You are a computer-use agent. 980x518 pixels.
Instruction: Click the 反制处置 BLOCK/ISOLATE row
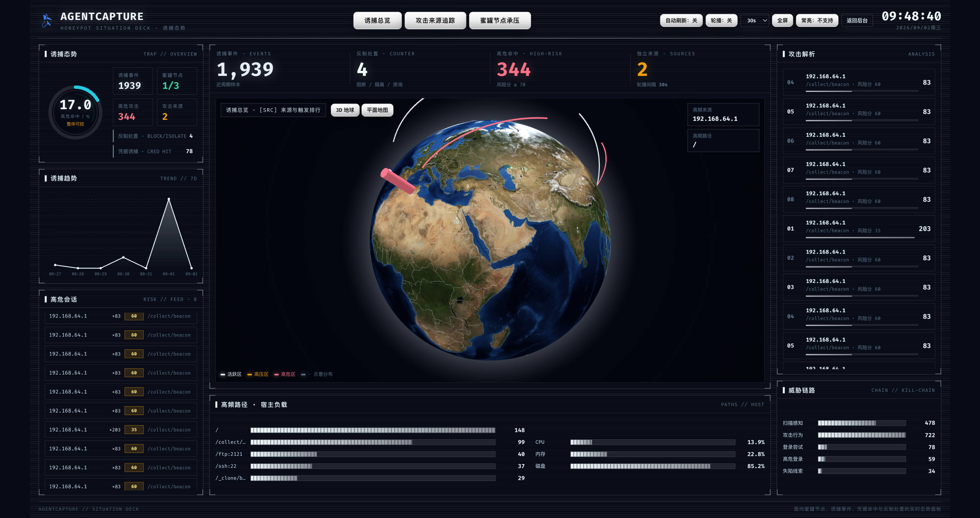tap(155, 136)
